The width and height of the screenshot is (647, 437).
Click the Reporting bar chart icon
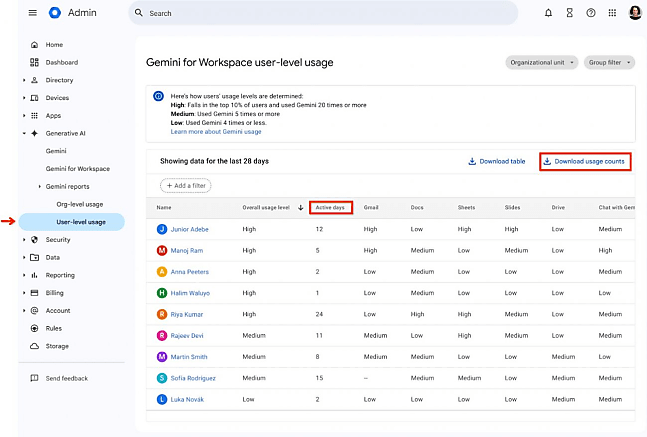point(35,275)
